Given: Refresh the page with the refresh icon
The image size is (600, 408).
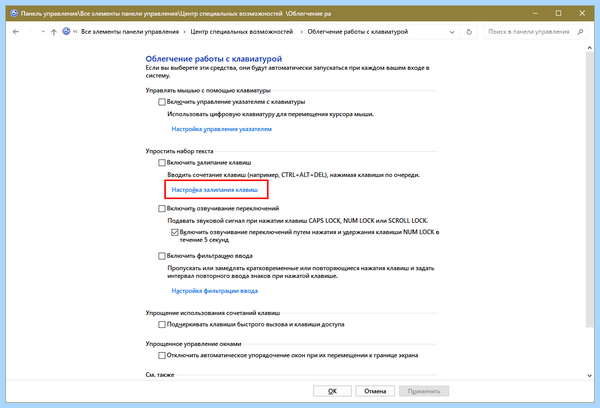Looking at the screenshot, I should [x=469, y=32].
